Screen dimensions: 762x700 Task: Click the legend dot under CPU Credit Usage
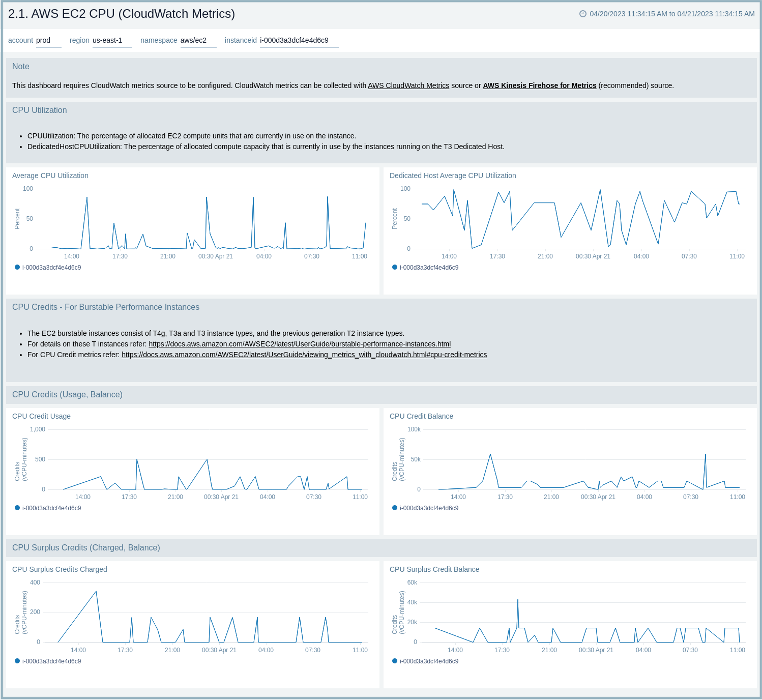tap(17, 507)
